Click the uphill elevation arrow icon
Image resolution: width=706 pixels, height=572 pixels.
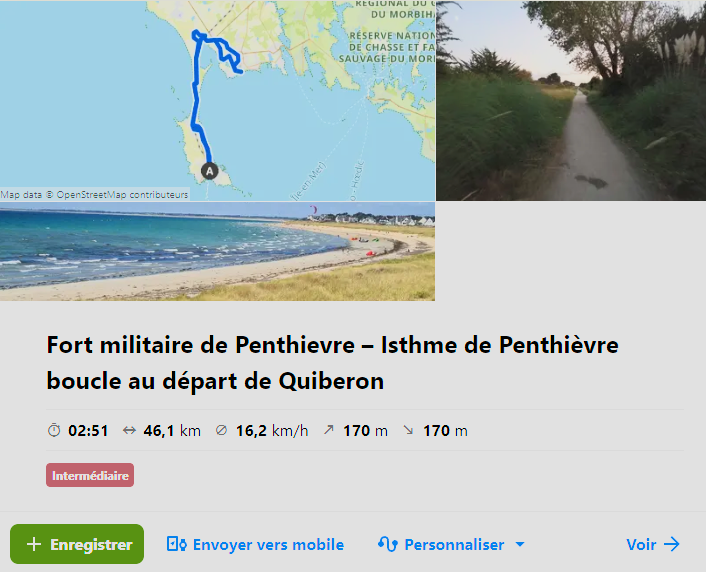click(329, 430)
